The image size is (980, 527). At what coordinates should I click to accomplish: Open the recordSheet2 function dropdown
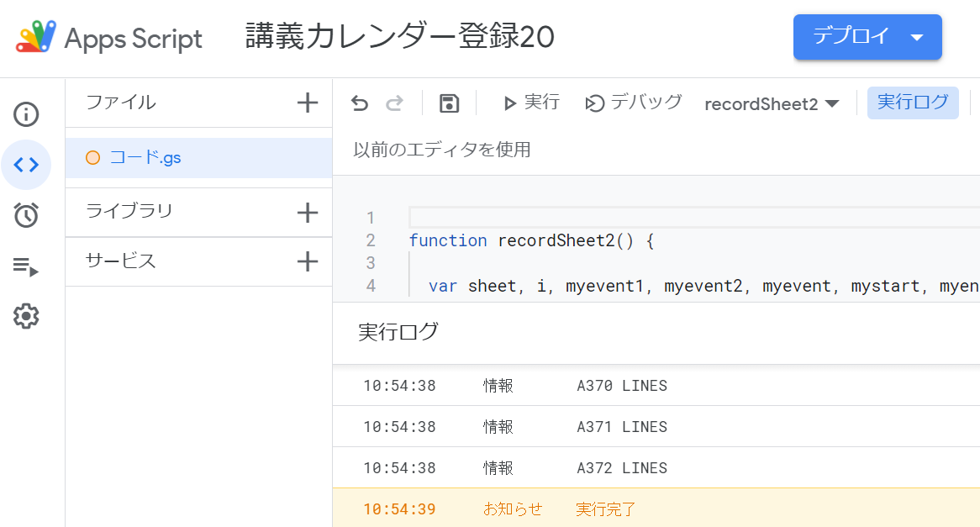pyautogui.click(x=772, y=103)
